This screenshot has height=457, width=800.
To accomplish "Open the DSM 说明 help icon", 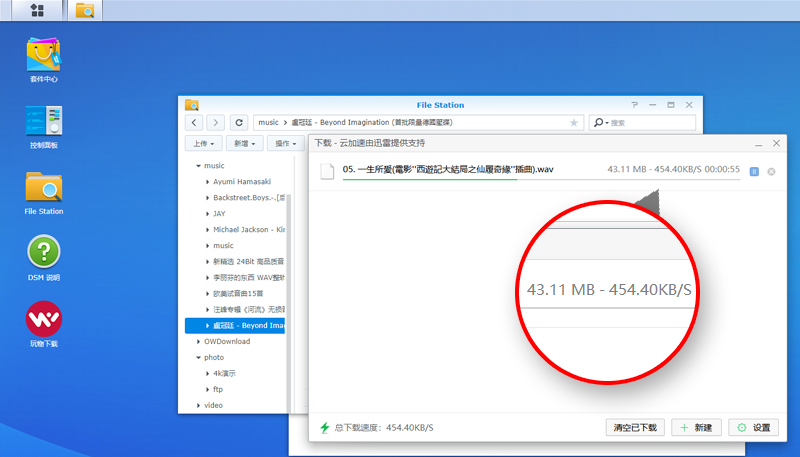I will tap(43, 258).
